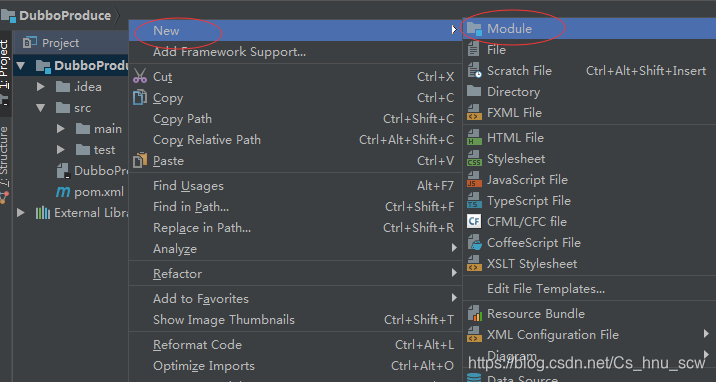The image size is (716, 382).
Task: Click the Directory folder icon
Action: 474,91
